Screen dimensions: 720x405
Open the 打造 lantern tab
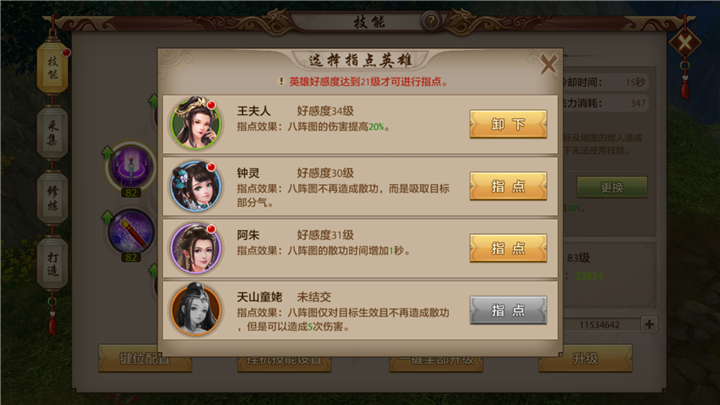(52, 264)
